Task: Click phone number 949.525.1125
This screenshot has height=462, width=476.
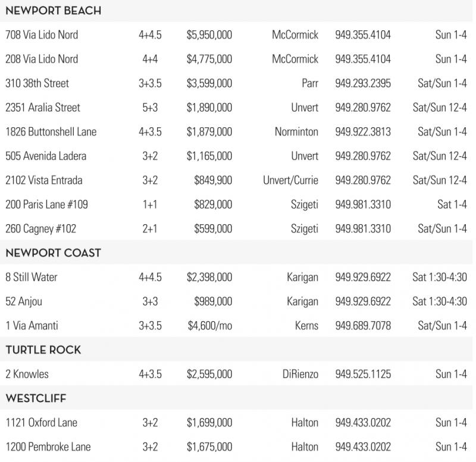Action: 363,375
